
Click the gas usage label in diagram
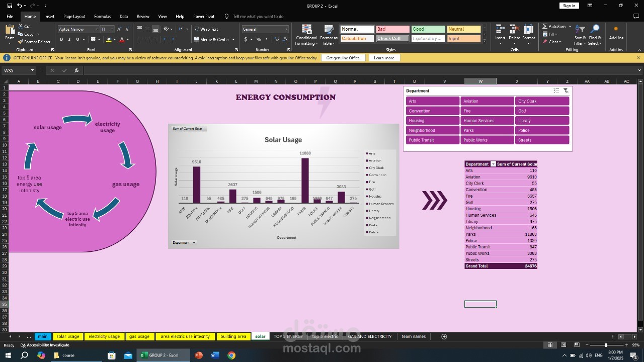pos(126,185)
